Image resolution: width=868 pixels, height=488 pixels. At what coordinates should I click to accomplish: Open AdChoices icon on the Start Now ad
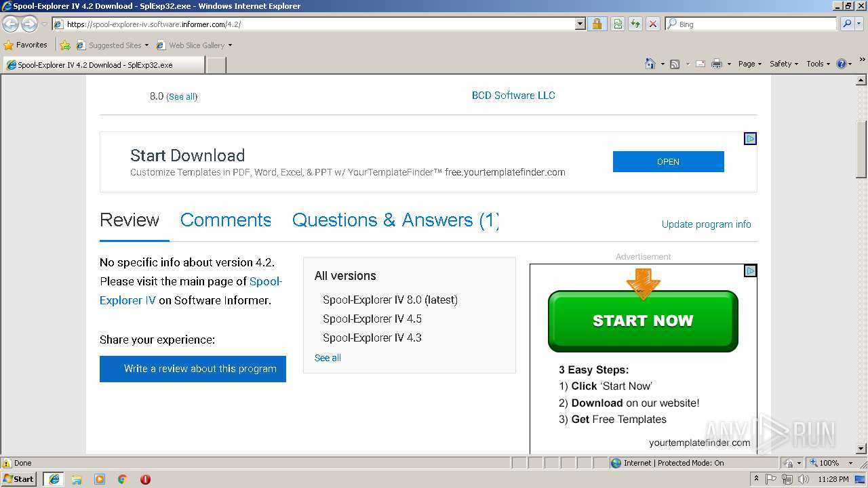750,270
